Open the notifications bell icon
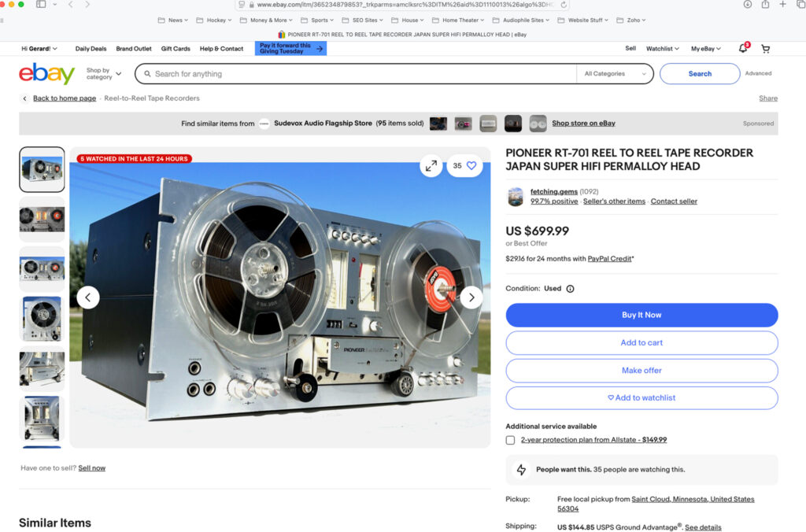806x532 pixels. 743,48
